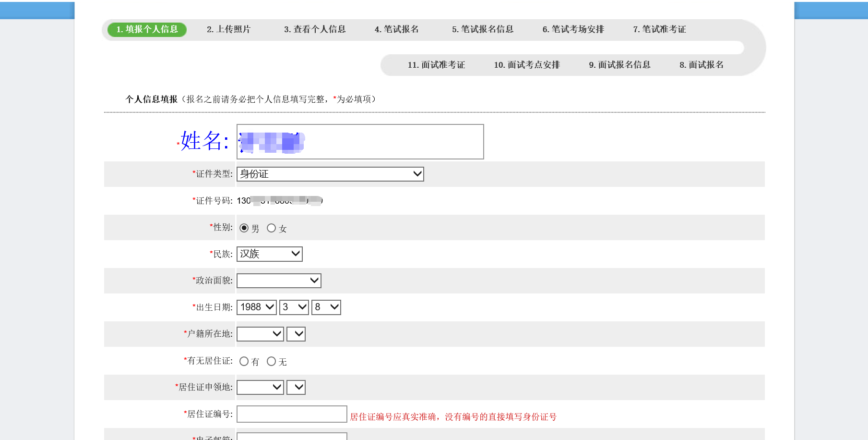Click the 居住证编号 input field

click(x=292, y=414)
